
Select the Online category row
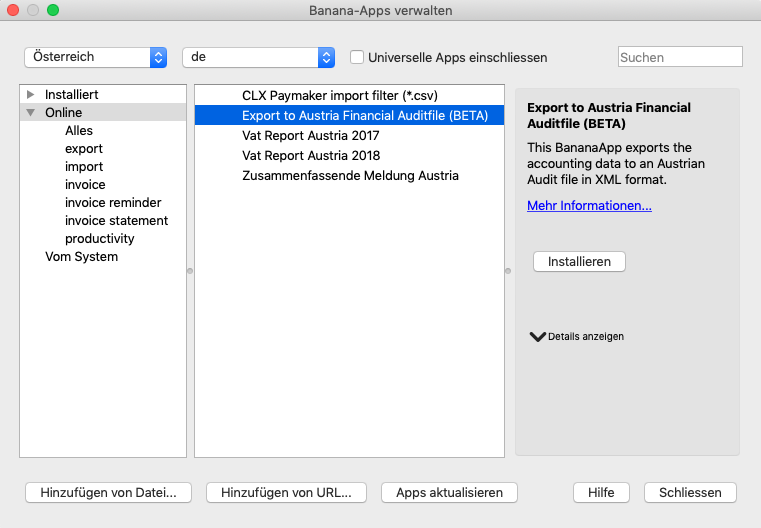[103, 112]
